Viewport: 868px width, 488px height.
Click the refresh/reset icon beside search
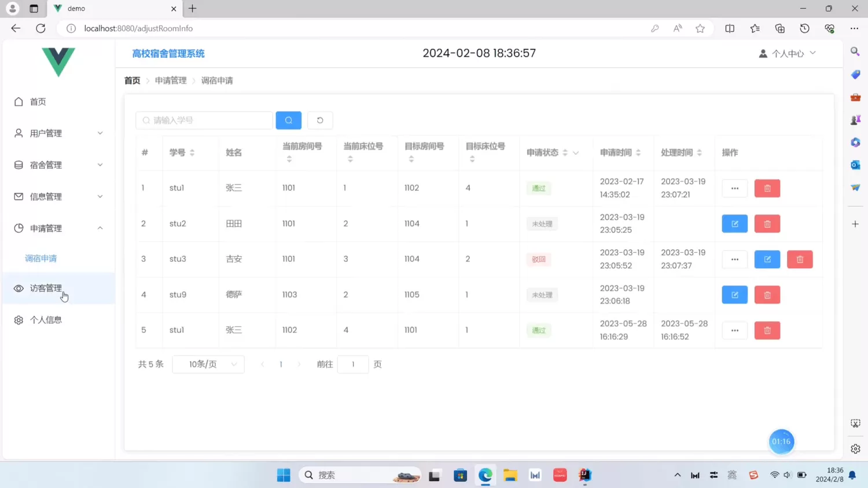[320, 120]
